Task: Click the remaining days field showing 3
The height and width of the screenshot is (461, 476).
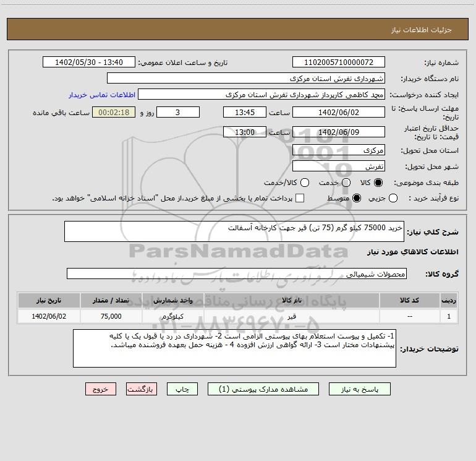Action: pyautogui.click(x=178, y=112)
